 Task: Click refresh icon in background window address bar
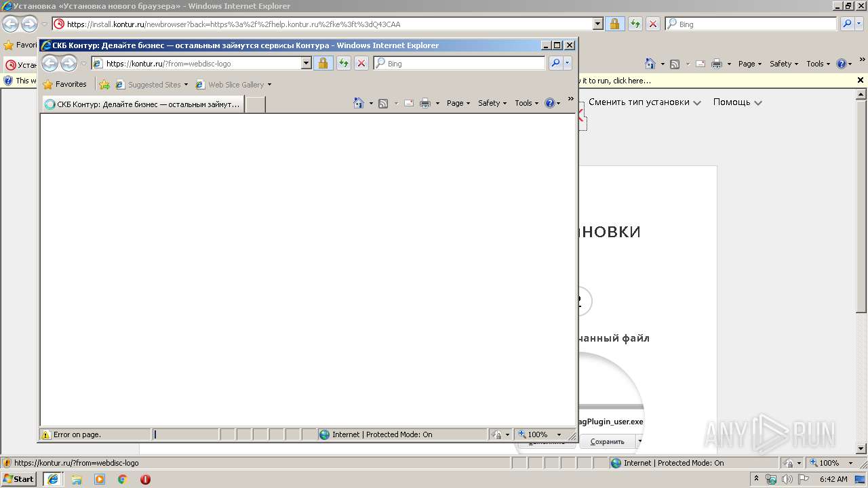635,24
